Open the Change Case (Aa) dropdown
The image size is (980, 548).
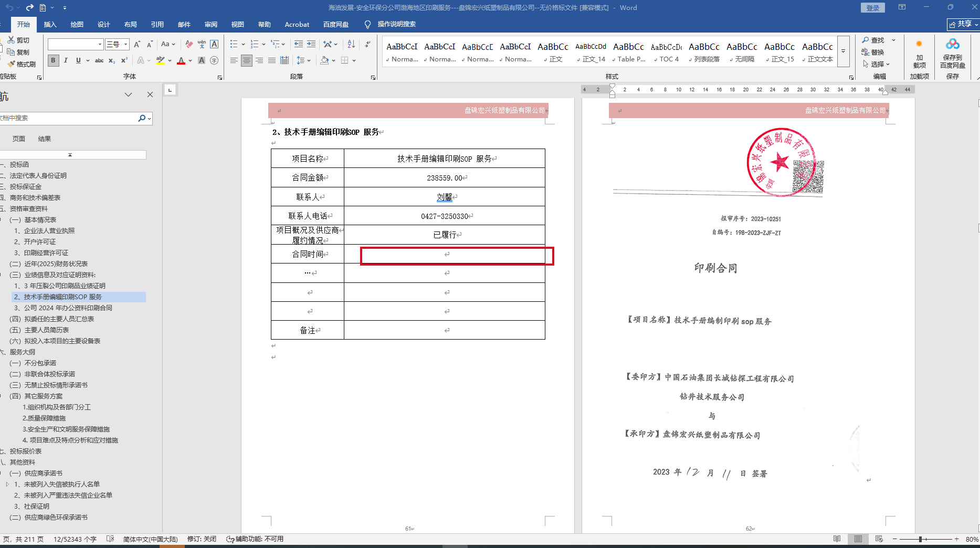point(168,44)
